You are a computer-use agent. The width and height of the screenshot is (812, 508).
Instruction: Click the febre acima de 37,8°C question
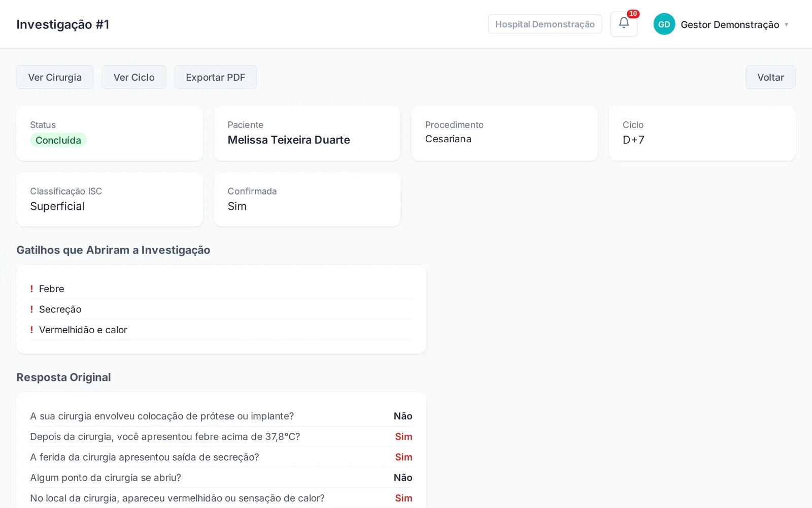click(165, 436)
